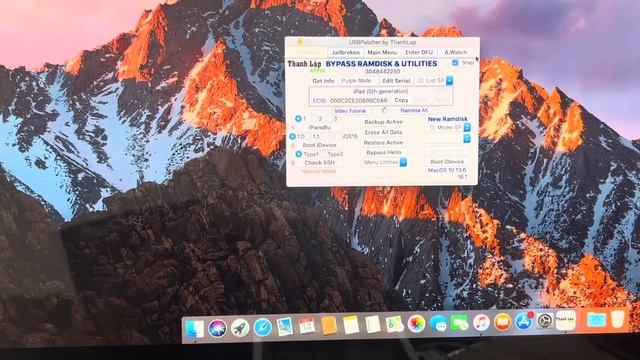640x360 pixels.
Task: Open iTunes music note icon in dock
Action: pyautogui.click(x=481, y=322)
